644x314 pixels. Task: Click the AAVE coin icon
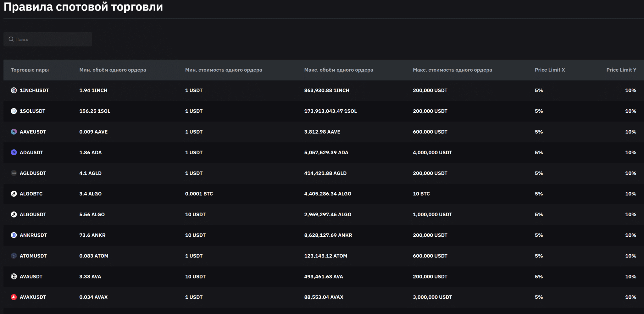[x=14, y=132]
